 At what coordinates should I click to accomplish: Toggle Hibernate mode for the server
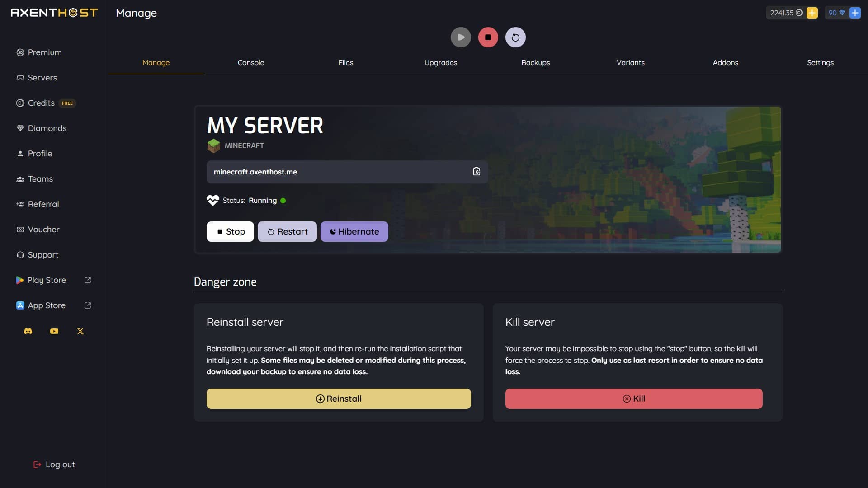click(x=354, y=231)
